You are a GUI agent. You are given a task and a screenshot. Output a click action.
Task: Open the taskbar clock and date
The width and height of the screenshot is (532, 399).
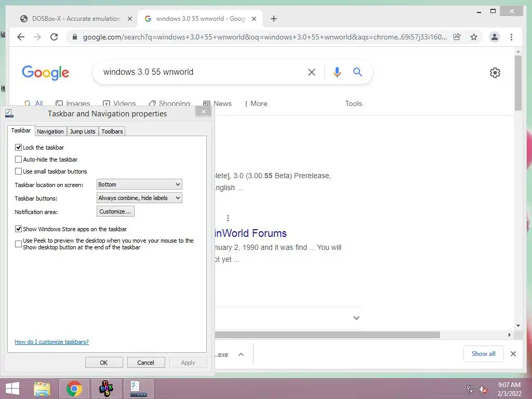[x=509, y=389]
